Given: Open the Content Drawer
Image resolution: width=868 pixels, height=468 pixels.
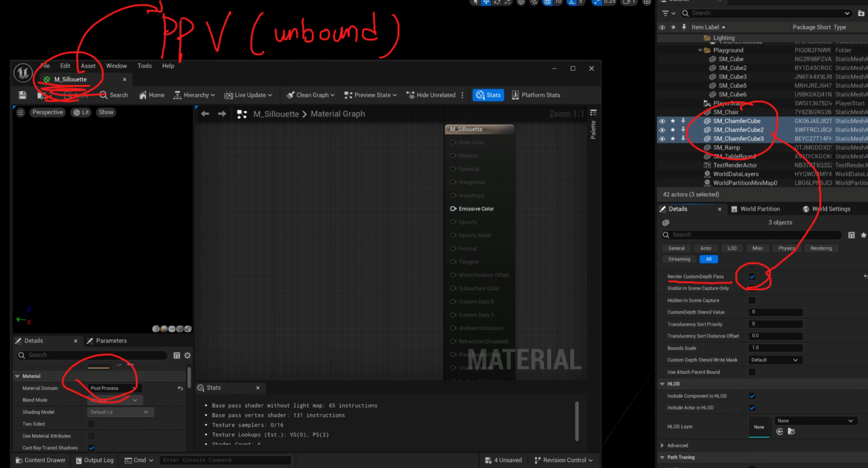Looking at the screenshot, I should [41, 460].
